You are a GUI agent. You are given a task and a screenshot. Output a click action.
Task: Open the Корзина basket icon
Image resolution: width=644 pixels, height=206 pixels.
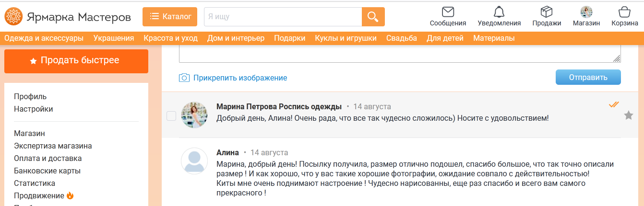click(x=624, y=11)
